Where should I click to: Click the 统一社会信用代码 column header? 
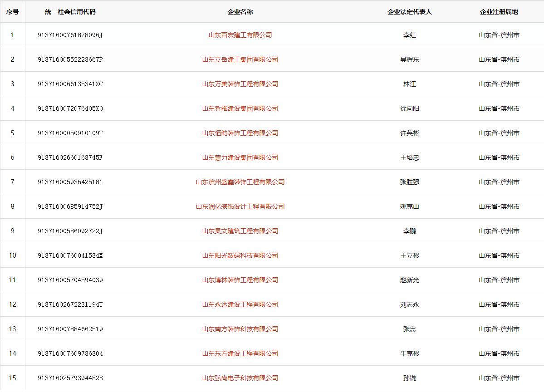tap(70, 12)
